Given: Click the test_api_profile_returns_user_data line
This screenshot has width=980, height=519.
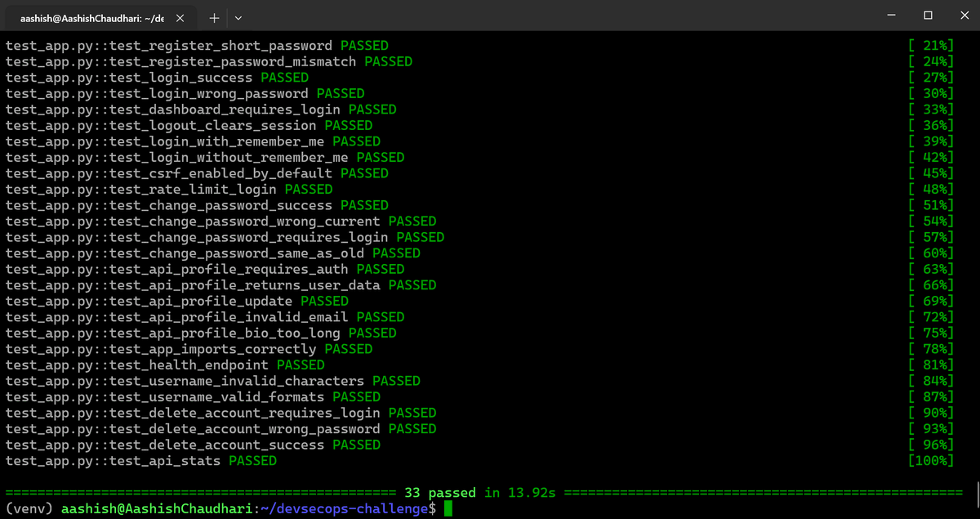Looking at the screenshot, I should (221, 284).
